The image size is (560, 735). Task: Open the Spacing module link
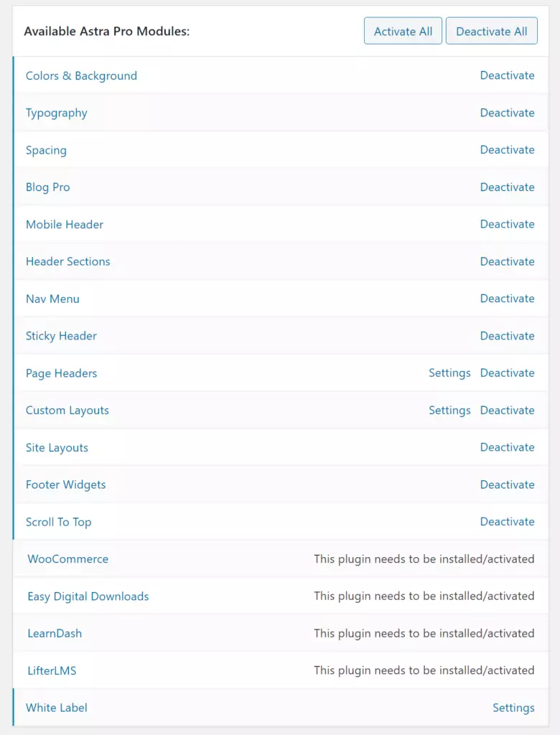(46, 150)
